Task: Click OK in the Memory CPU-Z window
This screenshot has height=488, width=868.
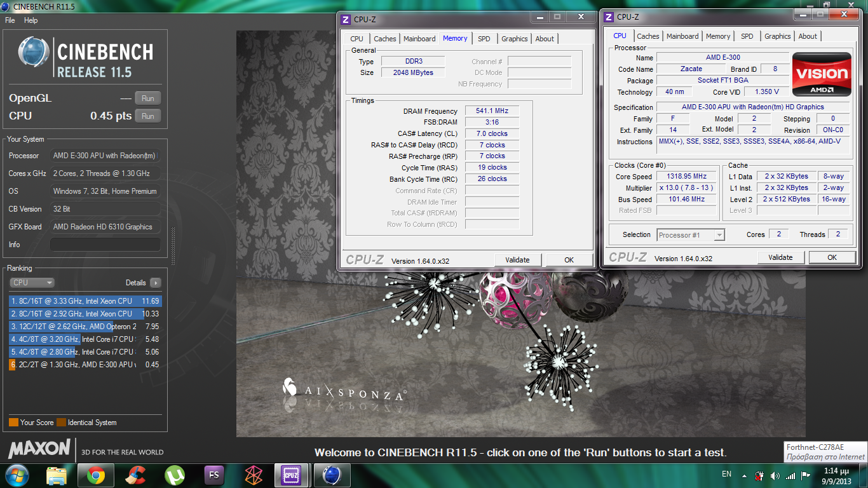Action: [x=569, y=260]
